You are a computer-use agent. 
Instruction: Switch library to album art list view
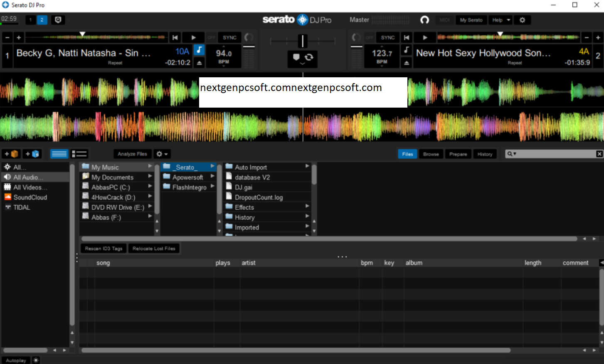pos(79,154)
